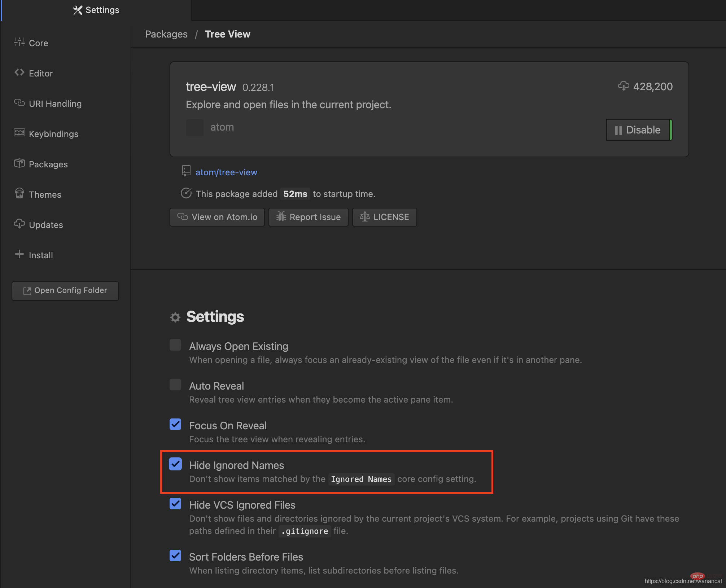Open Editor settings with code brackets icon
Image resolution: width=726 pixels, height=588 pixels.
[x=19, y=73]
